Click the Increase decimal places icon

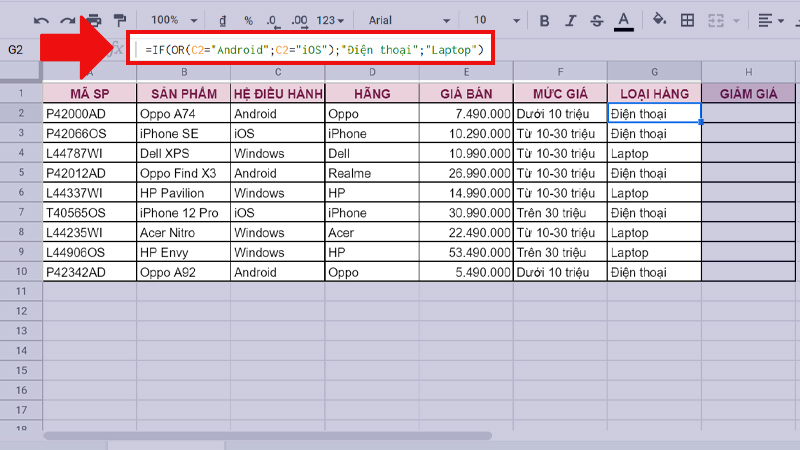click(299, 20)
